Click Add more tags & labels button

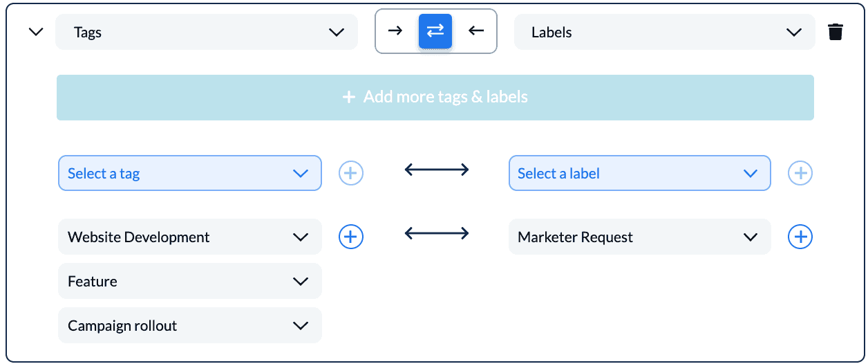(435, 97)
